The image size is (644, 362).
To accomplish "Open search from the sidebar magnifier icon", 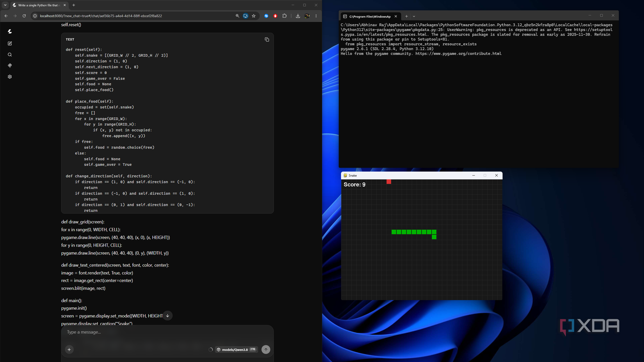I will point(10,55).
